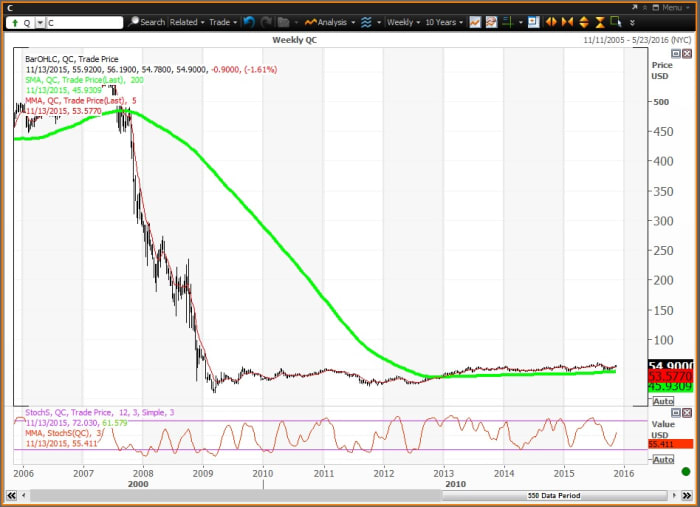This screenshot has width=700, height=507.
Task: Click the horizontal expand arrows icon
Action: click(551, 22)
